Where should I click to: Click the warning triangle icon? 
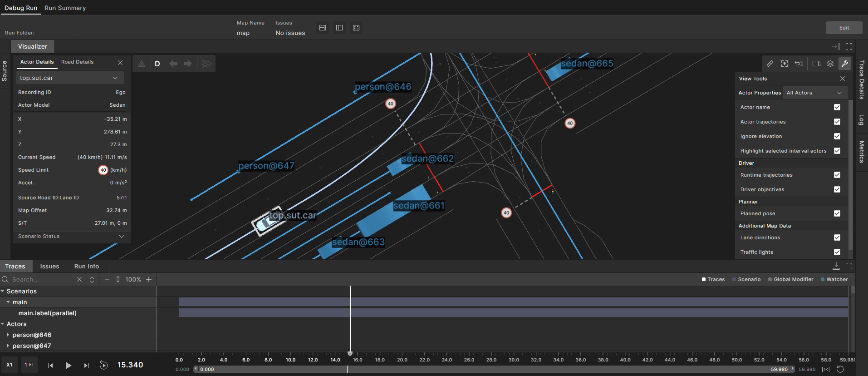click(x=142, y=64)
